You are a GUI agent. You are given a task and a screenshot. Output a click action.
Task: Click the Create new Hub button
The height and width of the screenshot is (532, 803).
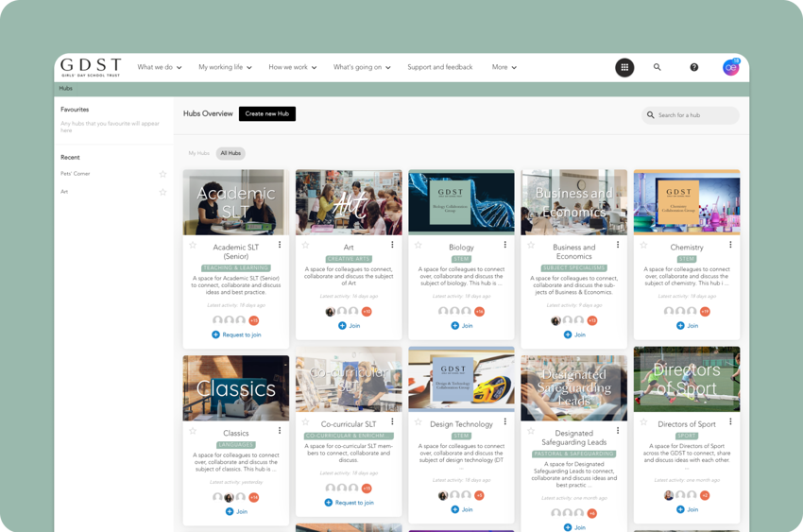coord(266,113)
